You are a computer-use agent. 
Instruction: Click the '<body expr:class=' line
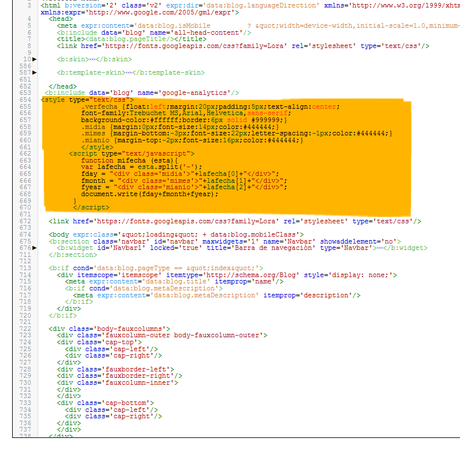point(176,235)
